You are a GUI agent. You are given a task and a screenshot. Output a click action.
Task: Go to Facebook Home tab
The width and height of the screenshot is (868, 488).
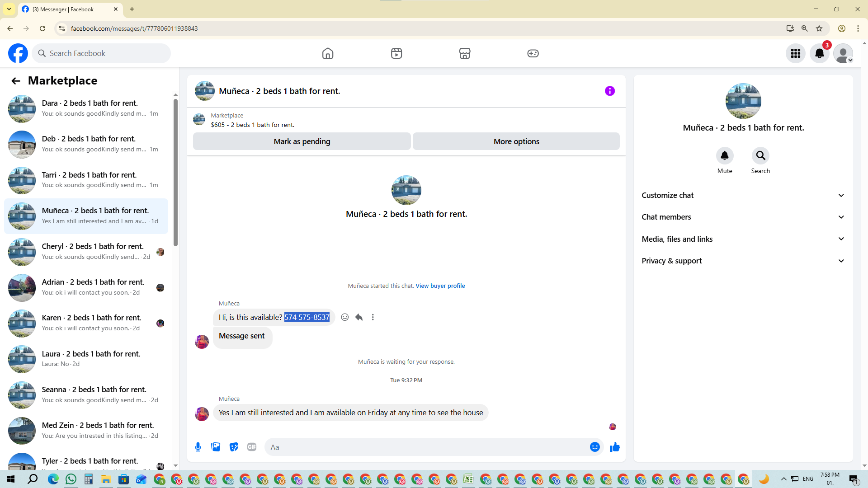point(327,53)
